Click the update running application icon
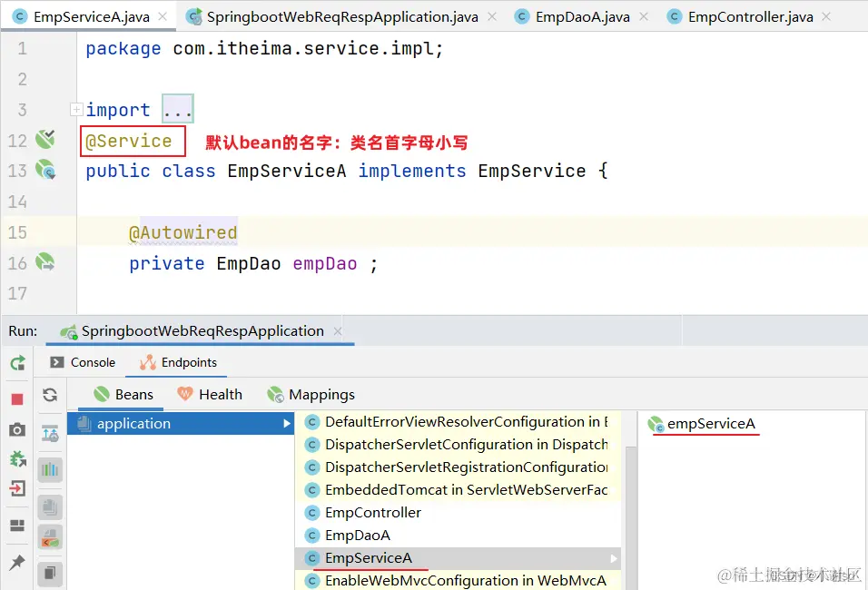Image resolution: width=868 pixels, height=590 pixels. pyautogui.click(x=17, y=458)
